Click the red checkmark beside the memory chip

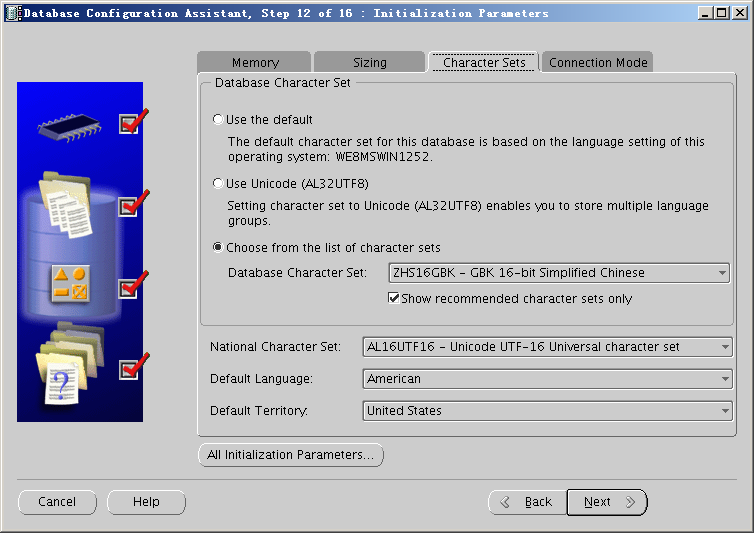pos(132,122)
